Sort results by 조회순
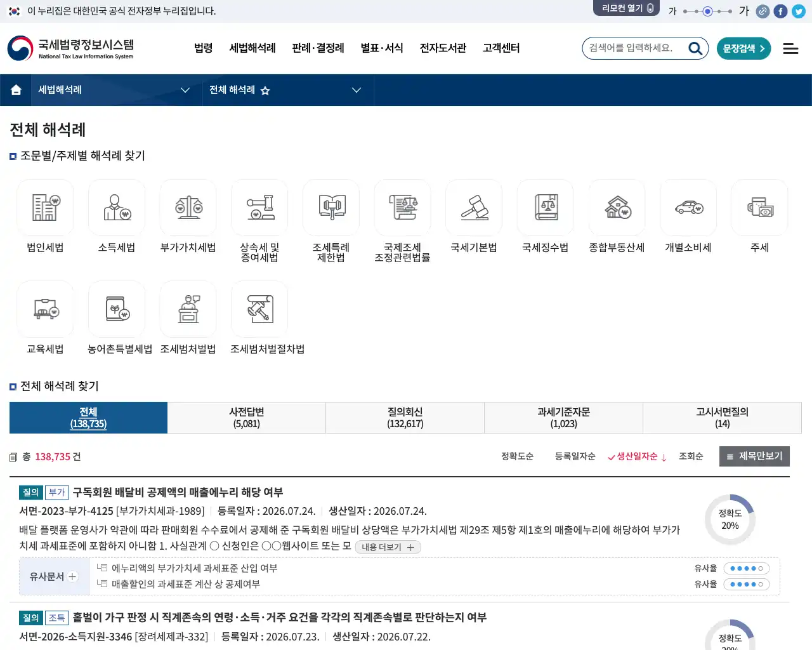The height and width of the screenshot is (650, 812). [691, 456]
